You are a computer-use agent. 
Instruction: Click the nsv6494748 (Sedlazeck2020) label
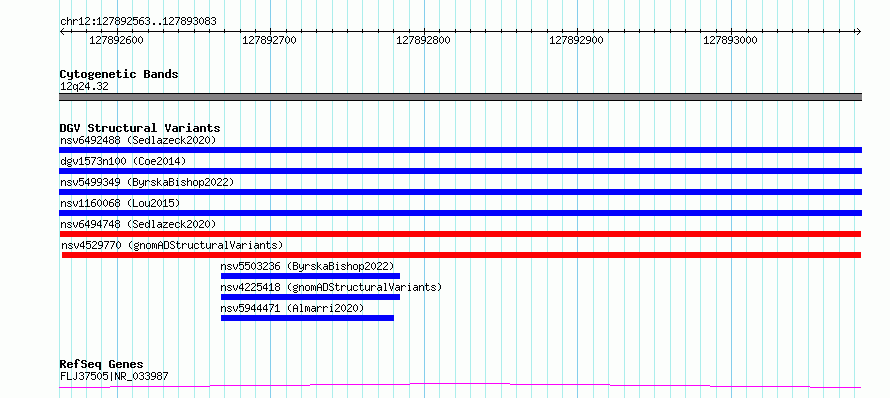tap(138, 224)
